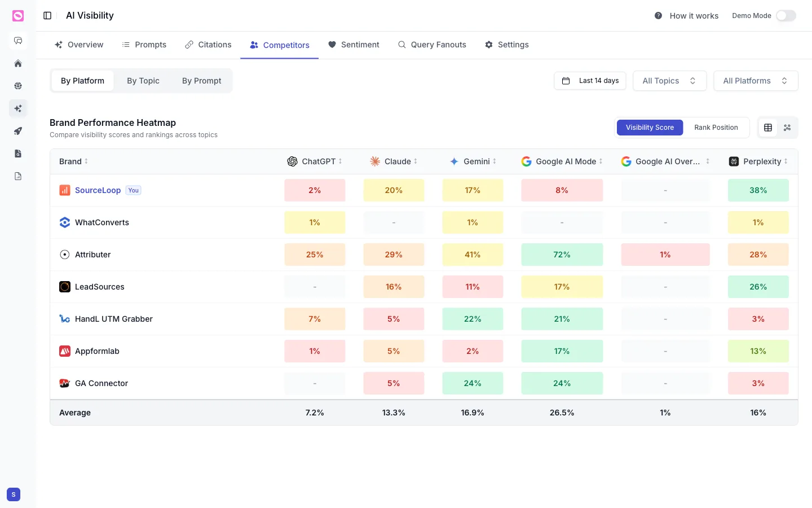This screenshot has height=508, width=812.
Task: Click the Attributer brand logo
Action: click(x=65, y=255)
